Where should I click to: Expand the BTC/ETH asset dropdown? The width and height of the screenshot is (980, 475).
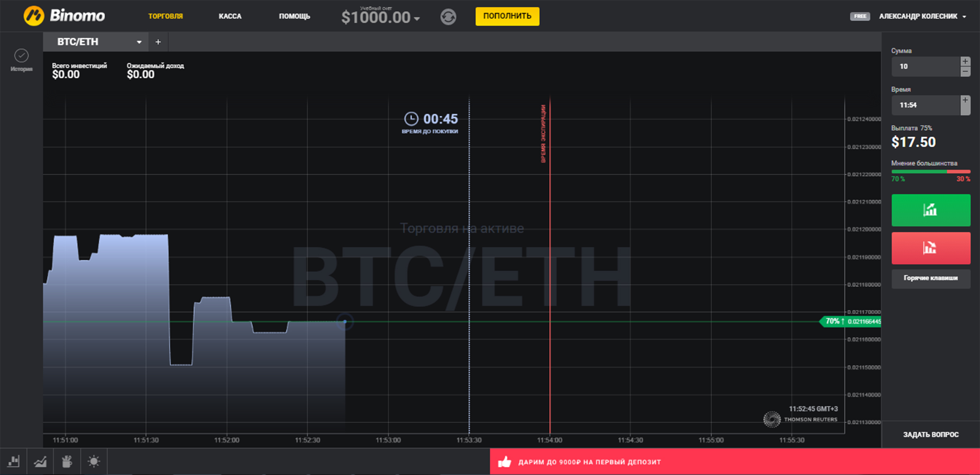[x=139, y=42]
